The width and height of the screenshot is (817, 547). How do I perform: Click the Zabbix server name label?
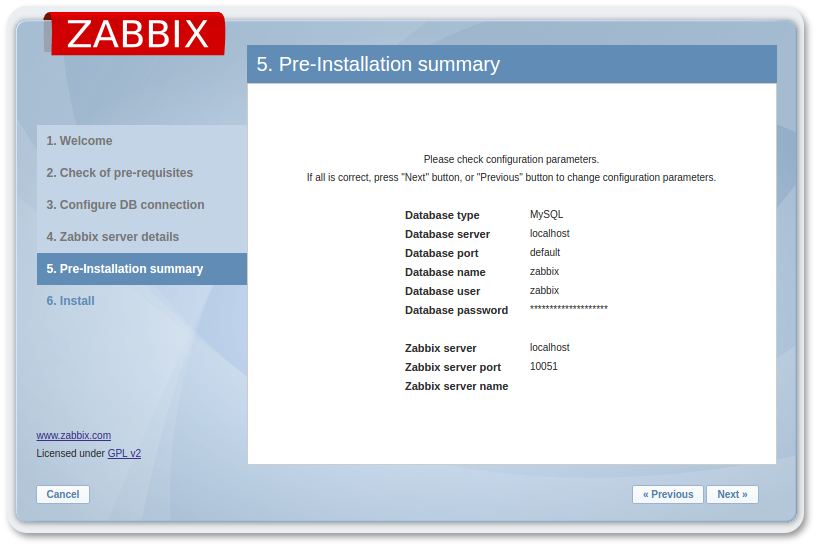point(456,386)
